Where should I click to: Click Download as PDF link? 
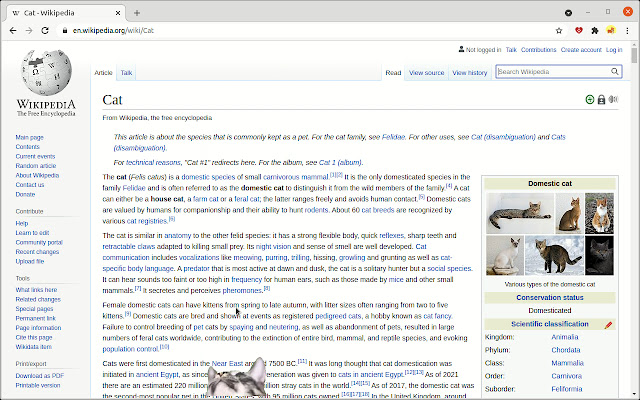(x=40, y=376)
